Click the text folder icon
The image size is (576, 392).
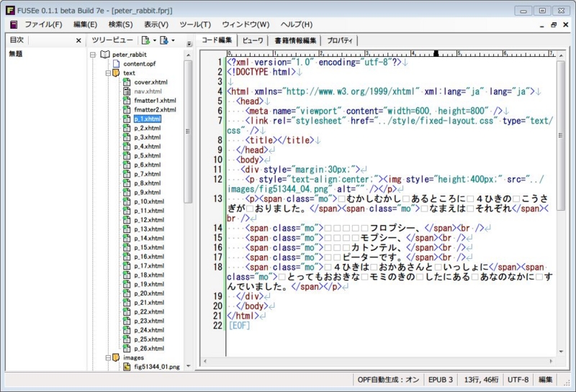(116, 73)
